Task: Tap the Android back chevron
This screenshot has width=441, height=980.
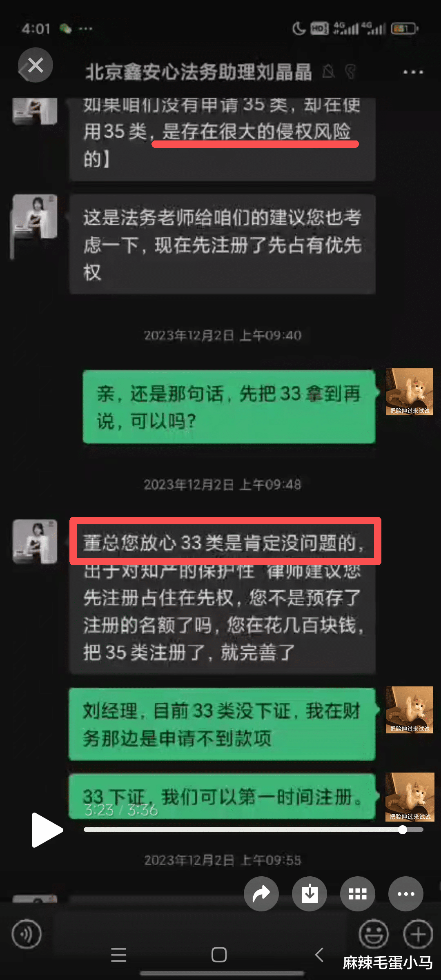Action: click(319, 955)
